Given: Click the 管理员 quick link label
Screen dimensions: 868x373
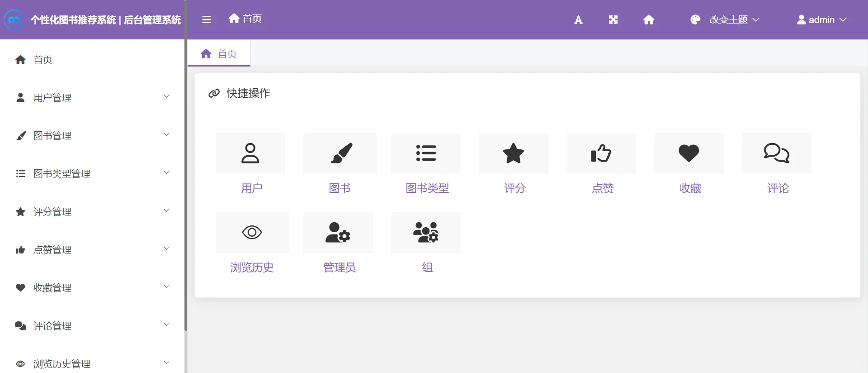Looking at the screenshot, I should coord(340,268).
